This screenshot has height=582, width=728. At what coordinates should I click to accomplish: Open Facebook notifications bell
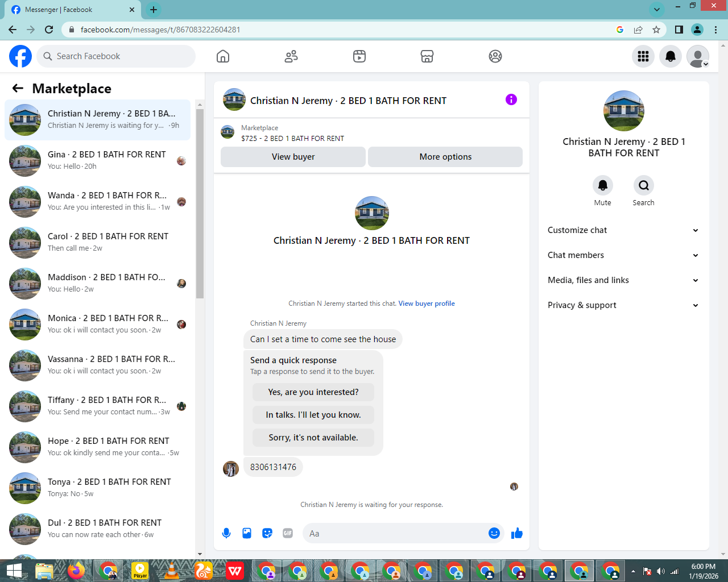pos(671,56)
